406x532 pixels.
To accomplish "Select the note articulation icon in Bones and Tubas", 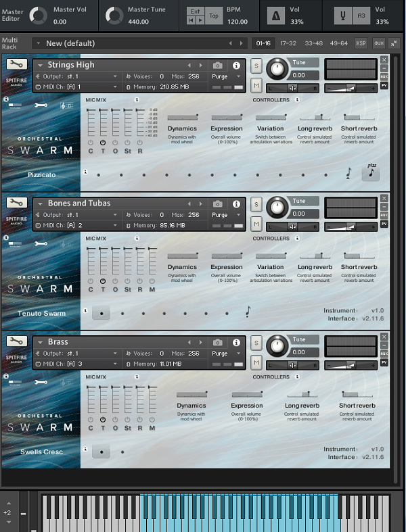I will (248, 311).
